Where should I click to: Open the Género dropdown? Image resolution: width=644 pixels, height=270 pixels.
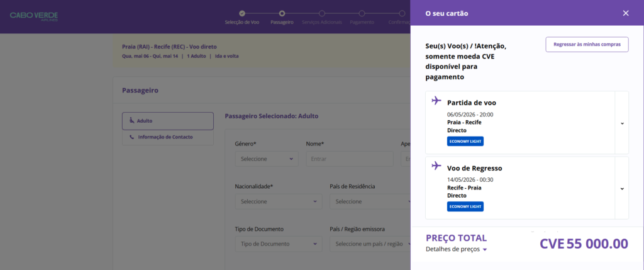point(267,159)
